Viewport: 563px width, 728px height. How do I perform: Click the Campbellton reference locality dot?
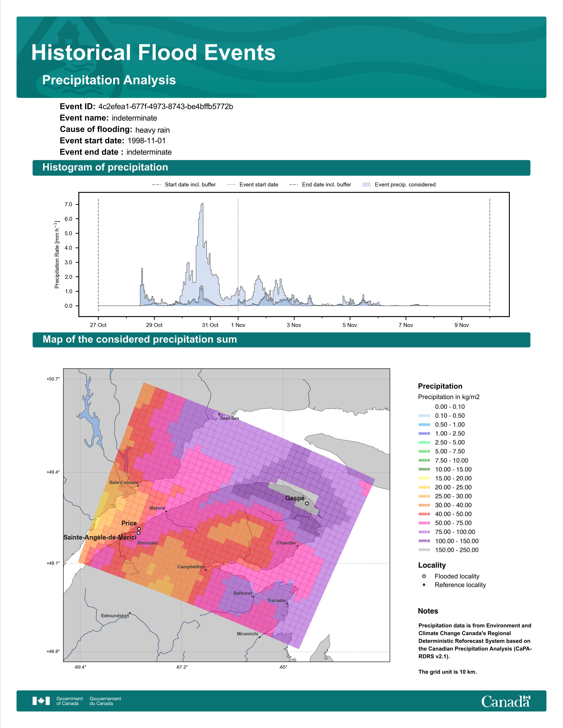(206, 570)
